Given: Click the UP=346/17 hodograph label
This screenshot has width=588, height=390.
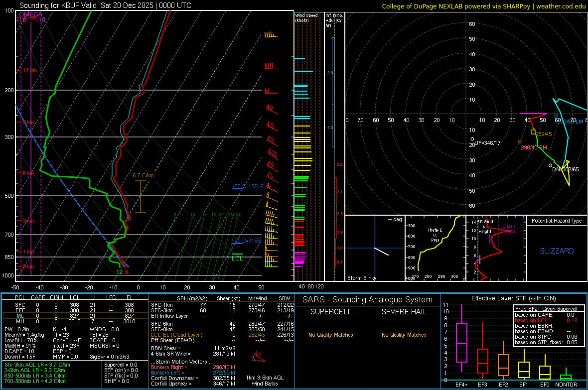Looking at the screenshot, I should point(487,143).
